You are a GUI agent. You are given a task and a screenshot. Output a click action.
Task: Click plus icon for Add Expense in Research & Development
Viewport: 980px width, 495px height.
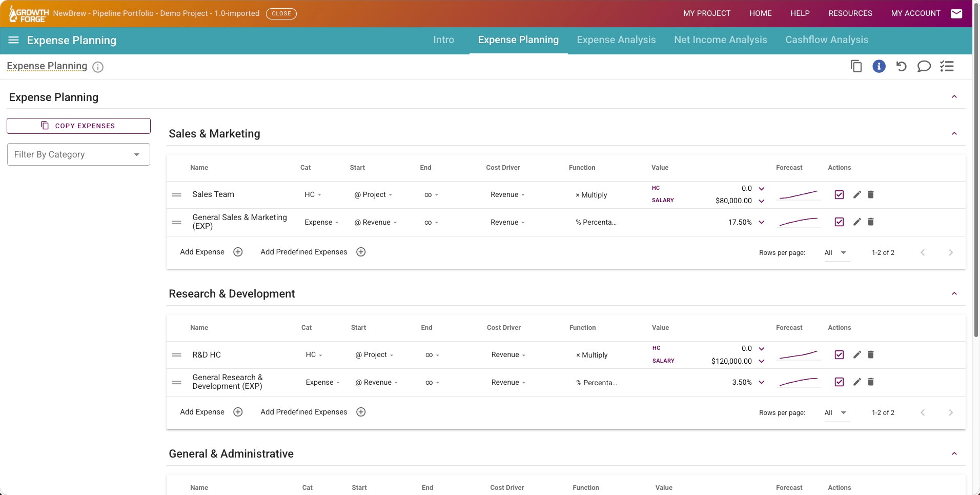[238, 412]
